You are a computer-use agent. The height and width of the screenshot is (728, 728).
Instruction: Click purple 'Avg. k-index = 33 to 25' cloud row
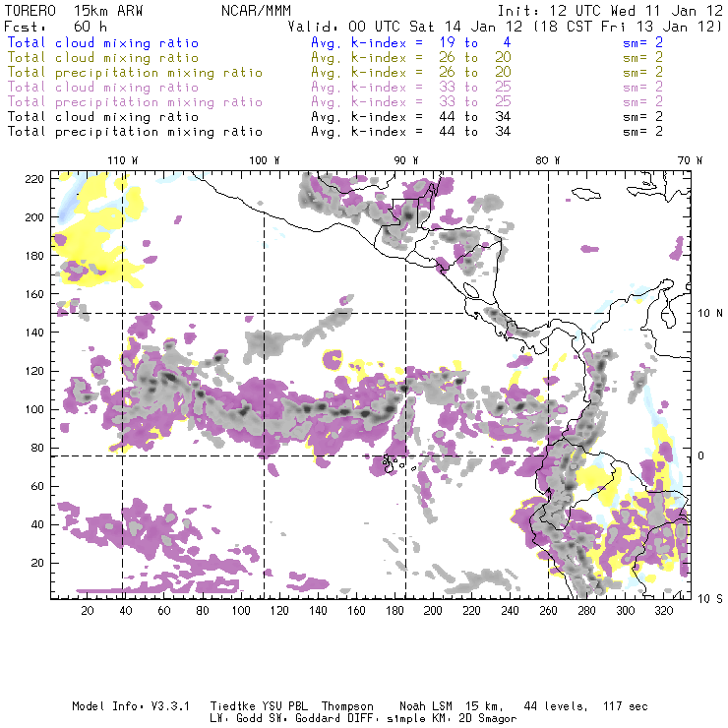(x=411, y=88)
